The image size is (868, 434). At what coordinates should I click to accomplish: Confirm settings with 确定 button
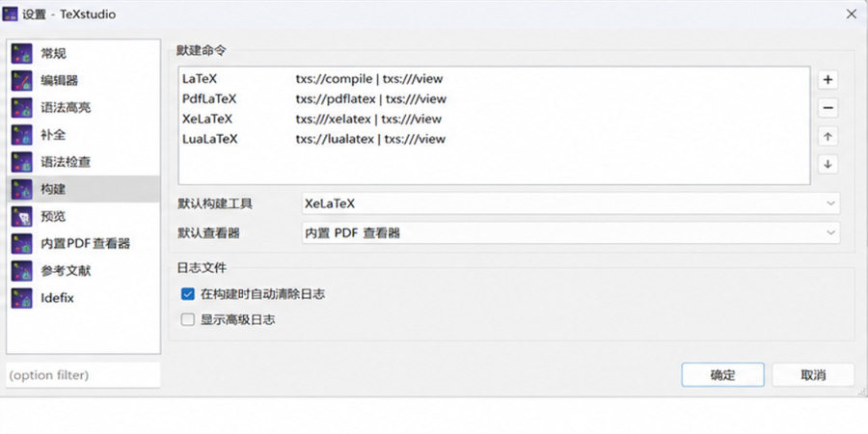tap(722, 375)
